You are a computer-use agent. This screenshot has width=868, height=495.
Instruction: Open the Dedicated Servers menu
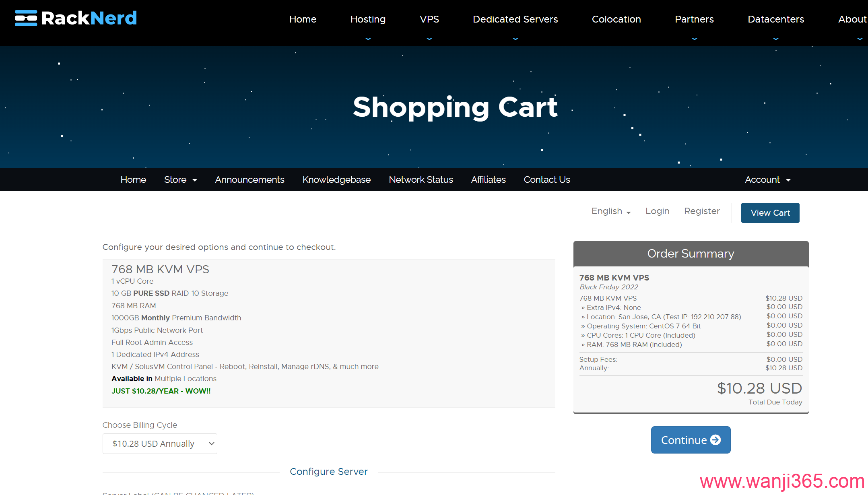515,19
